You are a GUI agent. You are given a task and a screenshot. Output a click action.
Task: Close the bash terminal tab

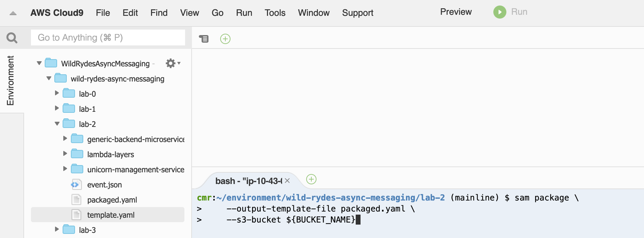tap(287, 181)
